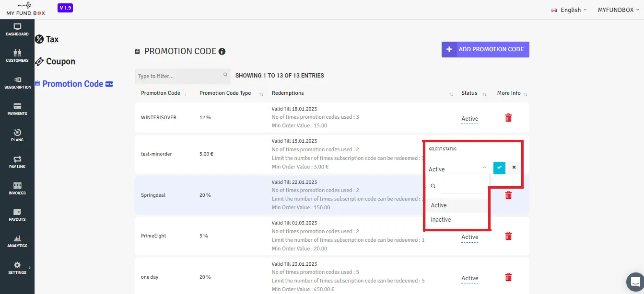
Task: Open the chat widget bubble
Action: coord(635,281)
